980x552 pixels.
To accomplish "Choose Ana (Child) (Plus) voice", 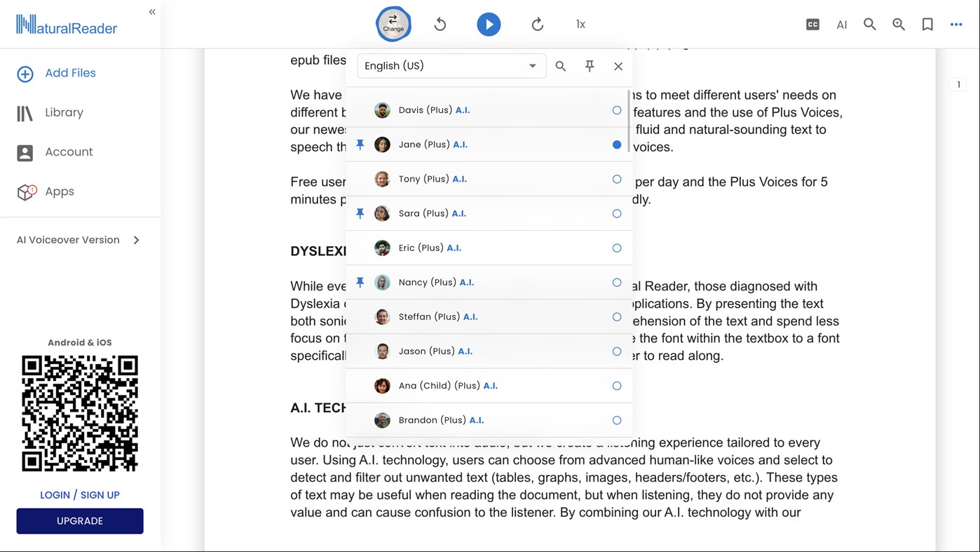I will [616, 386].
